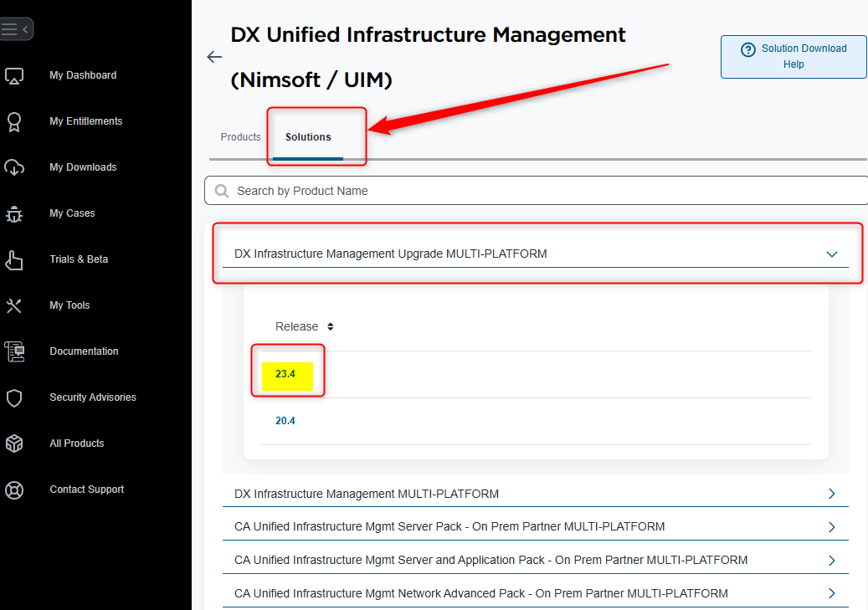Viewport: 868px width, 610px height.
Task: Expand Network Advanced Pack chevron
Action: pyautogui.click(x=831, y=593)
